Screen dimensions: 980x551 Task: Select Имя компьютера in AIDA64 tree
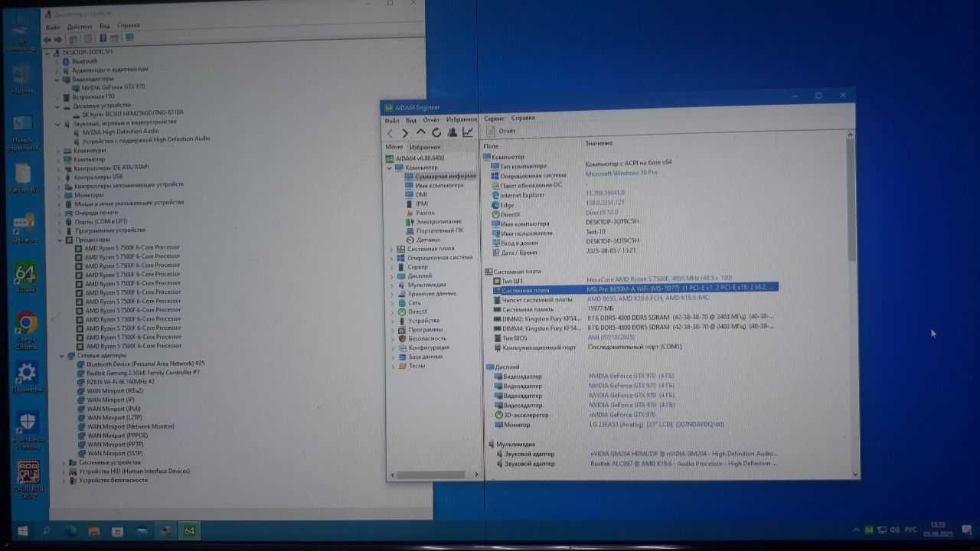pos(433,185)
